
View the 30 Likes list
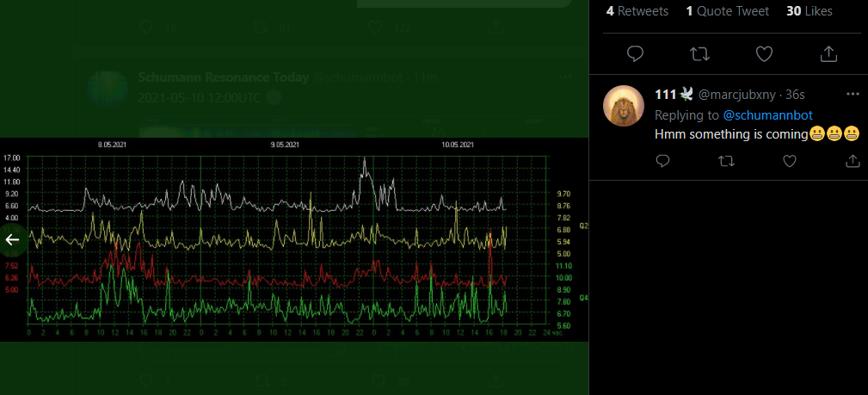(x=810, y=11)
